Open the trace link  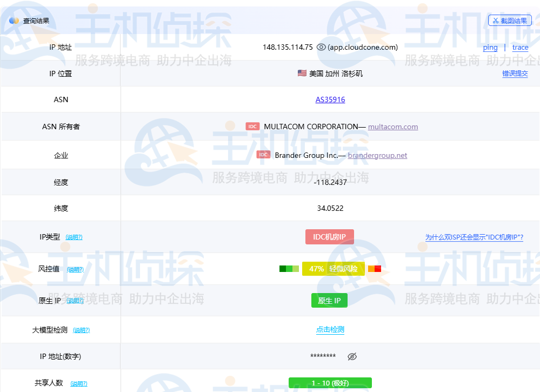tap(520, 48)
